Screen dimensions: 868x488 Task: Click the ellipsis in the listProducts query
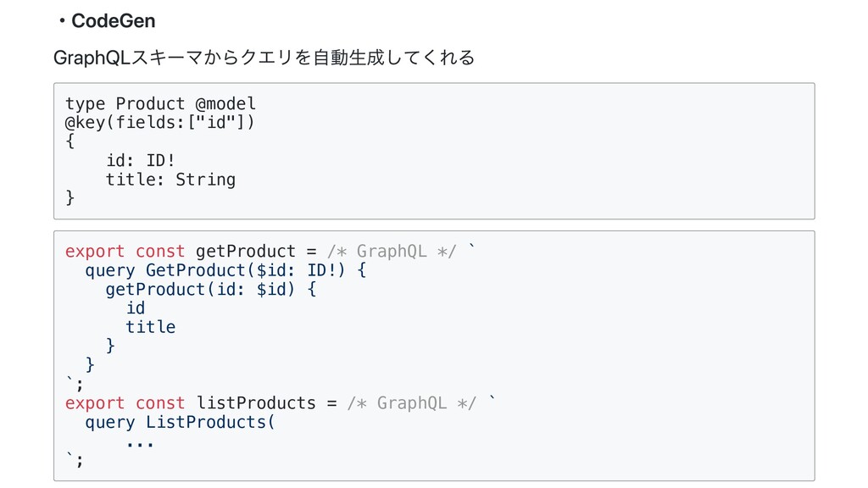pos(140,444)
